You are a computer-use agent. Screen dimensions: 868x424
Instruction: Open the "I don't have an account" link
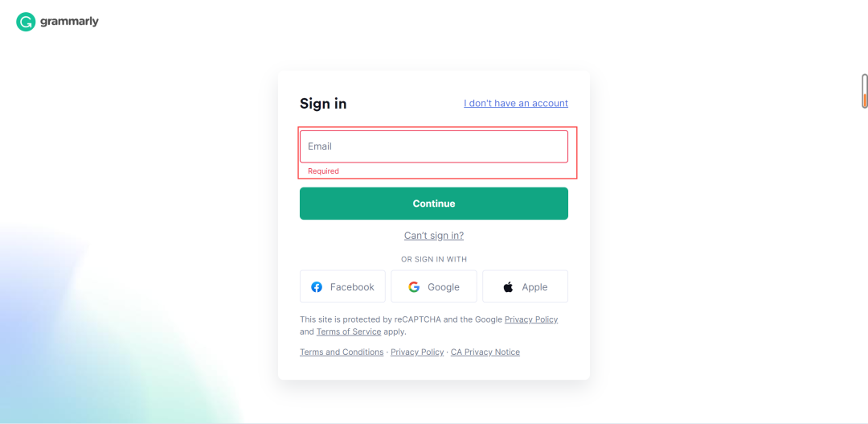coord(516,103)
